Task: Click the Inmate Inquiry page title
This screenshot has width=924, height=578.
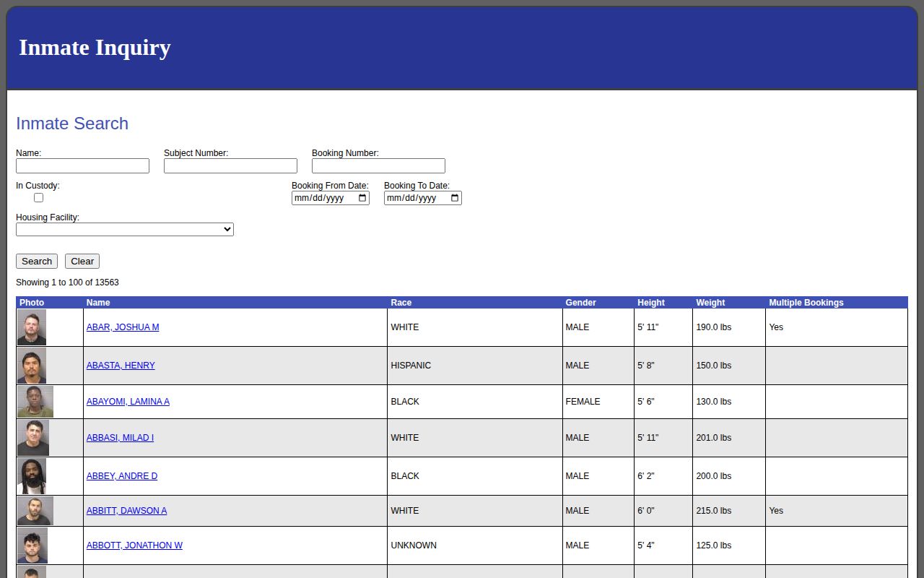Action: point(95,48)
